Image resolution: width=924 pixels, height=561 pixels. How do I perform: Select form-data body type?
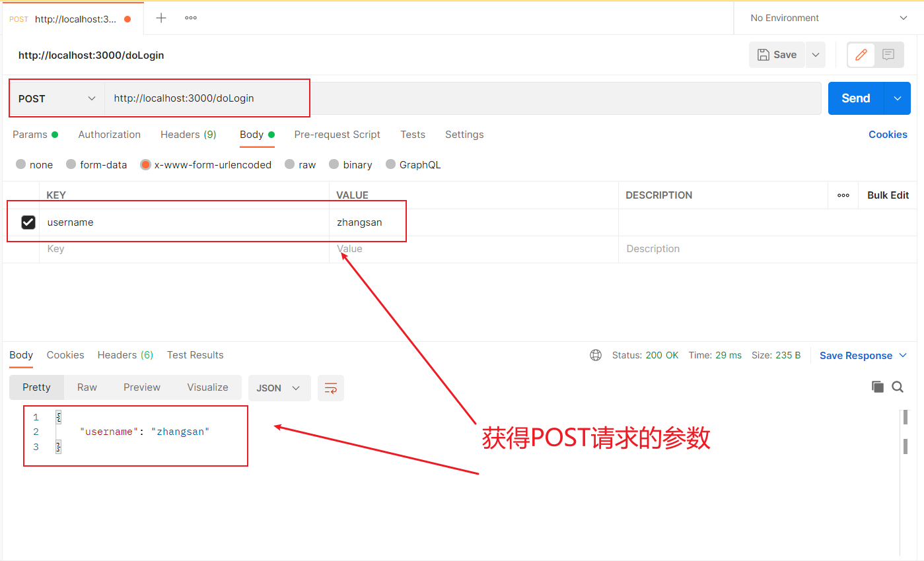tap(96, 165)
